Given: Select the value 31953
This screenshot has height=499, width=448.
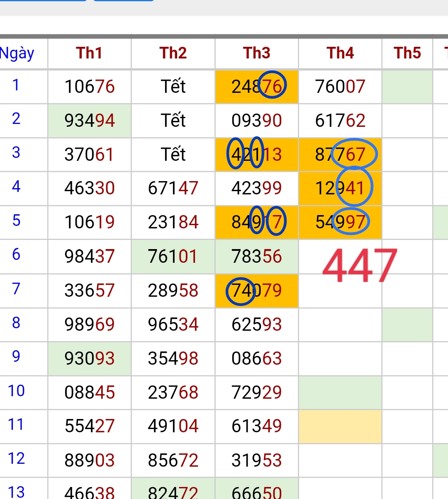Looking at the screenshot, I should click(257, 461).
